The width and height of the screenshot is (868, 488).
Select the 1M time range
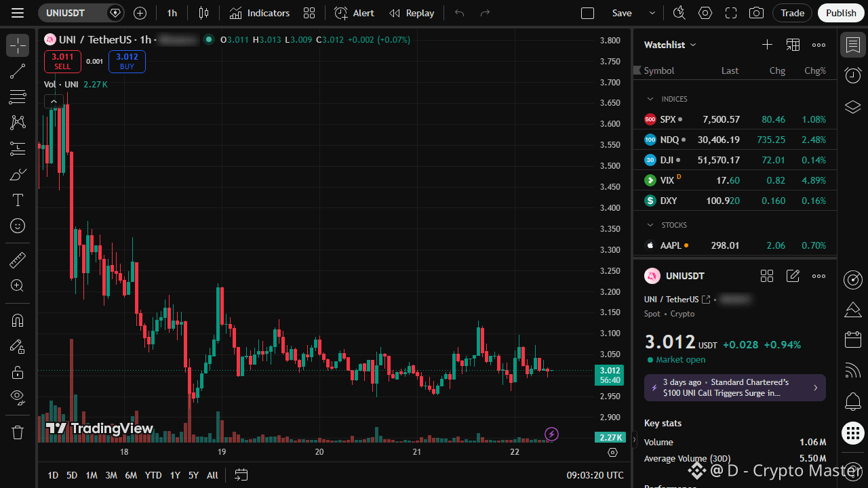pyautogui.click(x=92, y=475)
